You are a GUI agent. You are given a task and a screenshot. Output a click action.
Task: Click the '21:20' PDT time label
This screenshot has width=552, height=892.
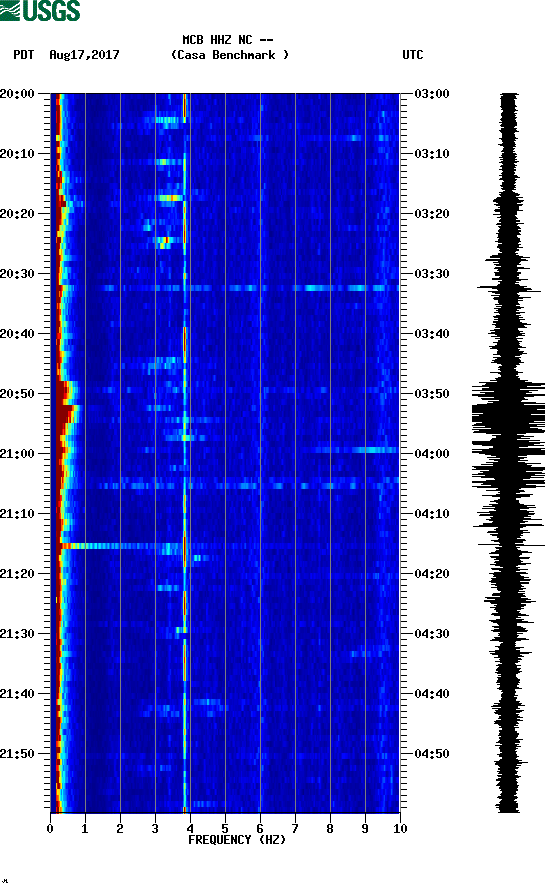pos(18,574)
